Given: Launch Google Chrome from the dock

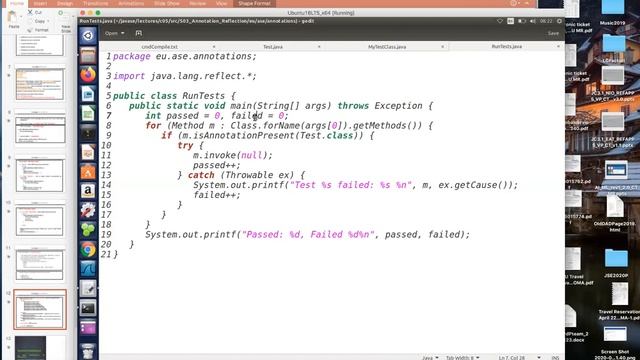Looking at the screenshot, I should 88,249.
